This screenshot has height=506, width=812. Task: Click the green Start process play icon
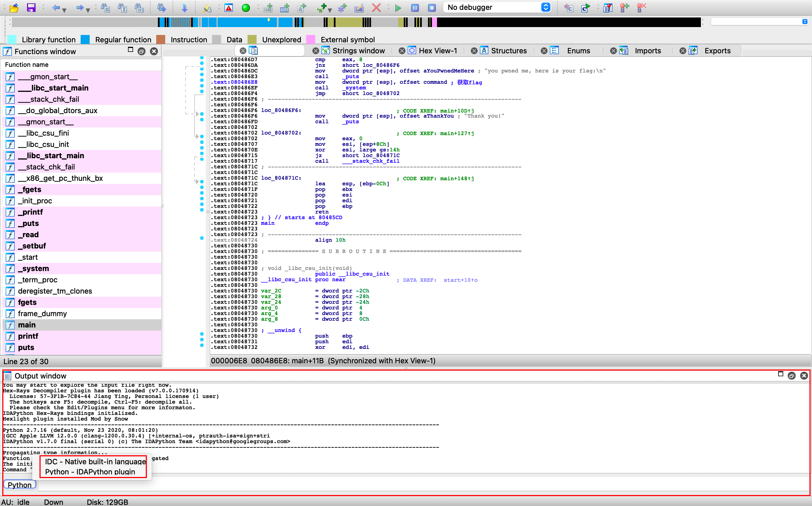click(x=398, y=7)
